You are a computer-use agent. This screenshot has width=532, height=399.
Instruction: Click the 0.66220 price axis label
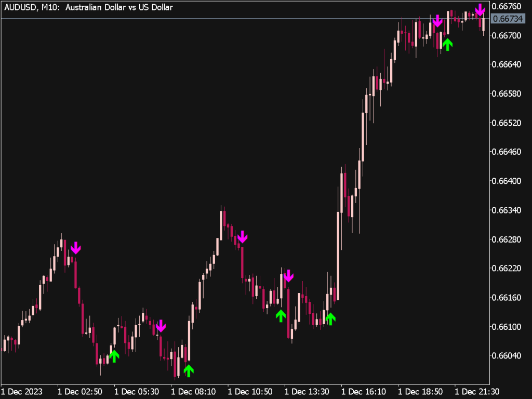point(507,269)
